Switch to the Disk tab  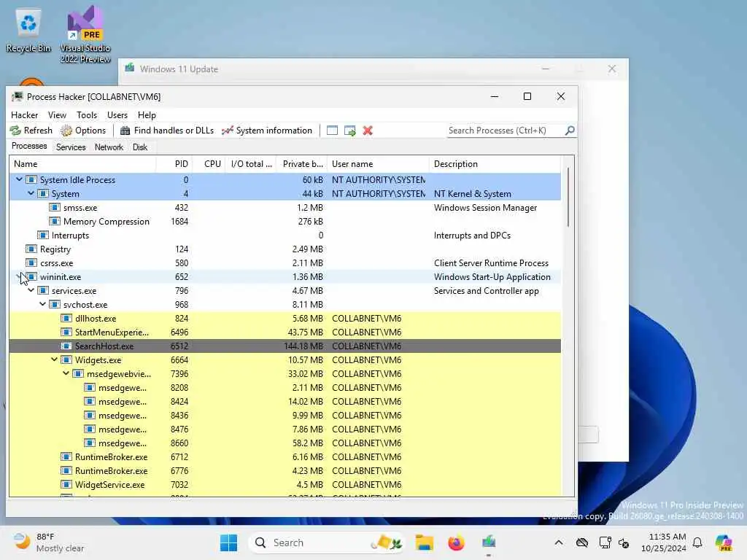click(140, 147)
